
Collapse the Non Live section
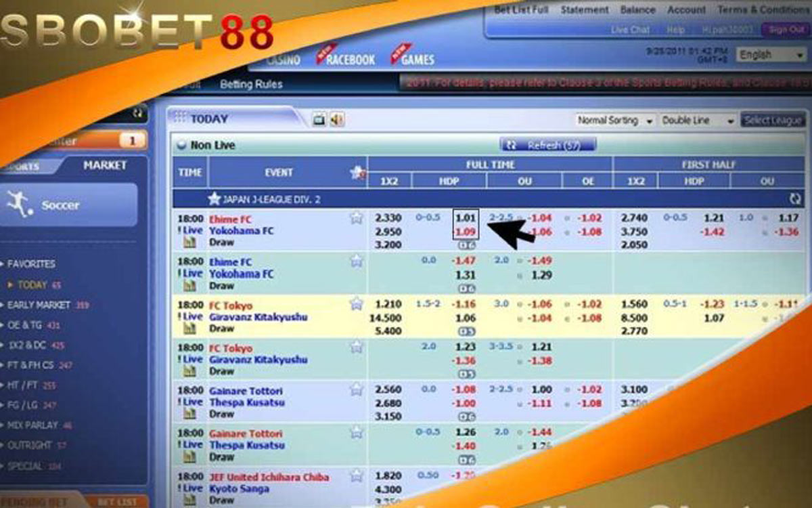click(x=181, y=145)
